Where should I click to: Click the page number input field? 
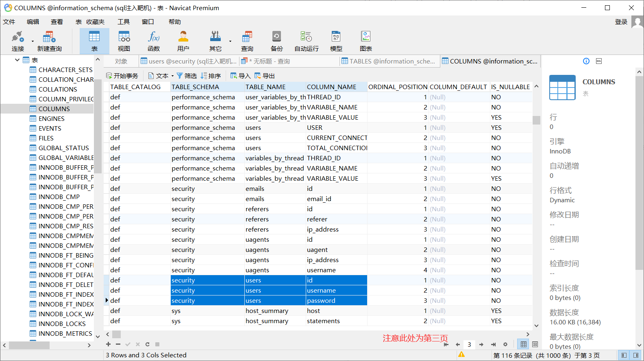(469, 344)
